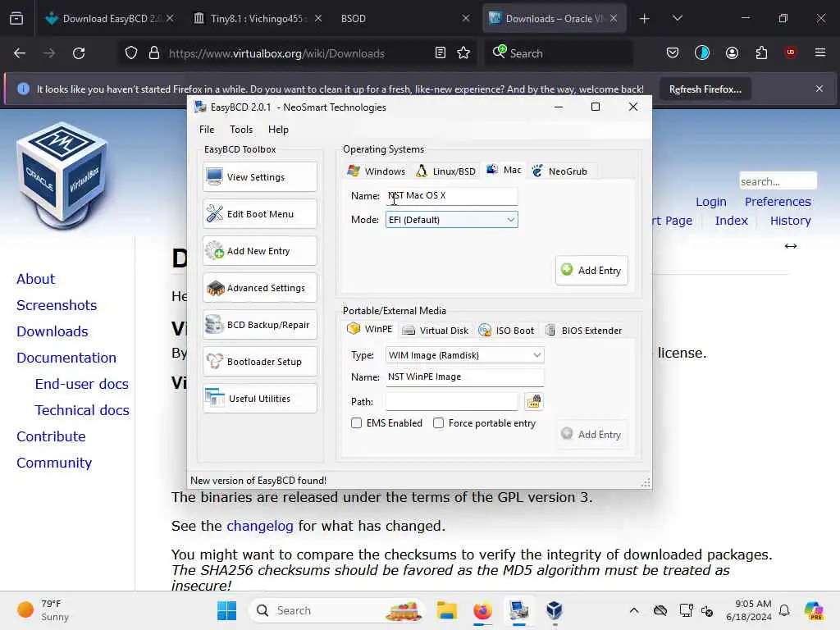Open Firefox account profile icon
Viewport: 840px width, 630px height.
tap(732, 53)
